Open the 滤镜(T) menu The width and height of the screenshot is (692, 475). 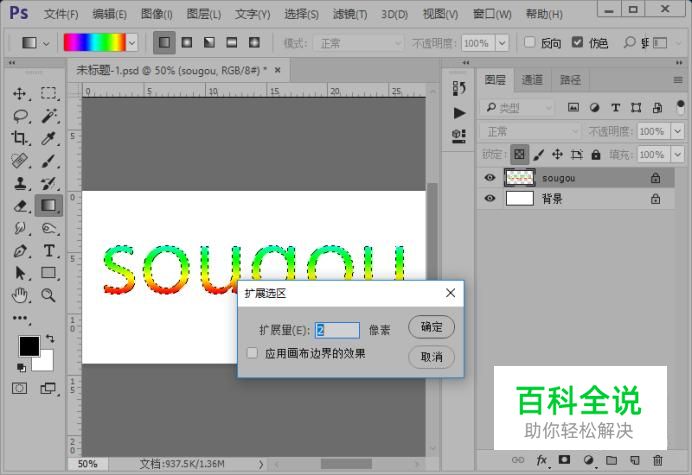(350, 14)
